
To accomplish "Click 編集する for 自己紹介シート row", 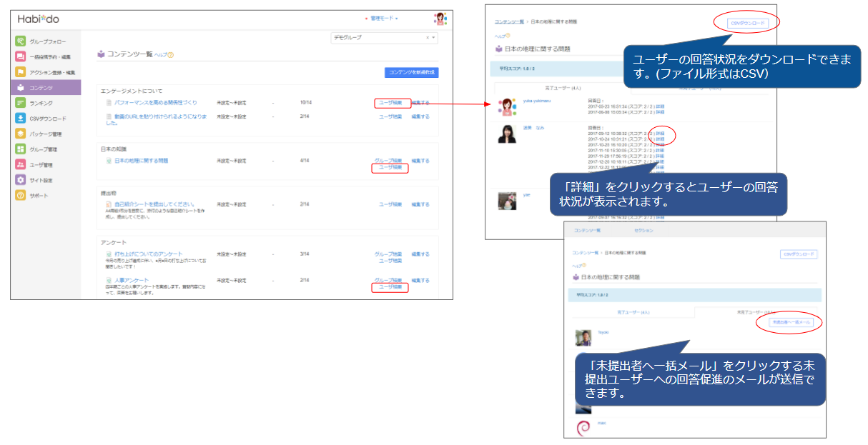I will 420,204.
